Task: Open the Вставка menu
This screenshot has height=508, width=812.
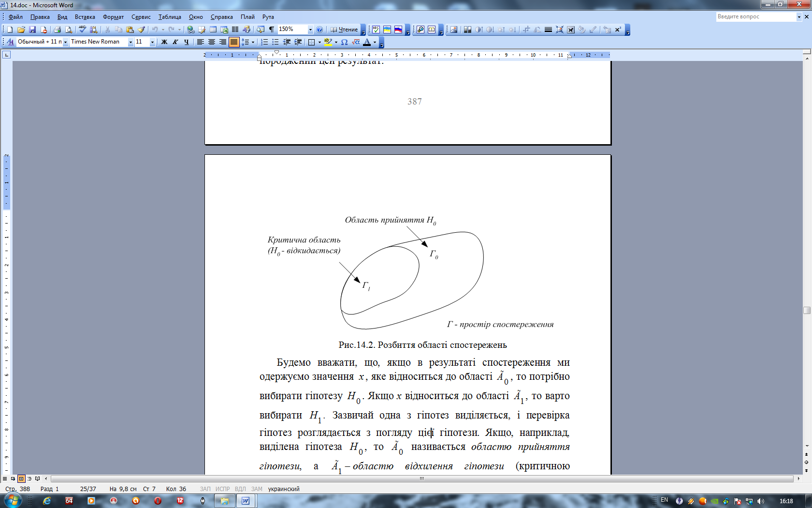Action: tap(85, 17)
